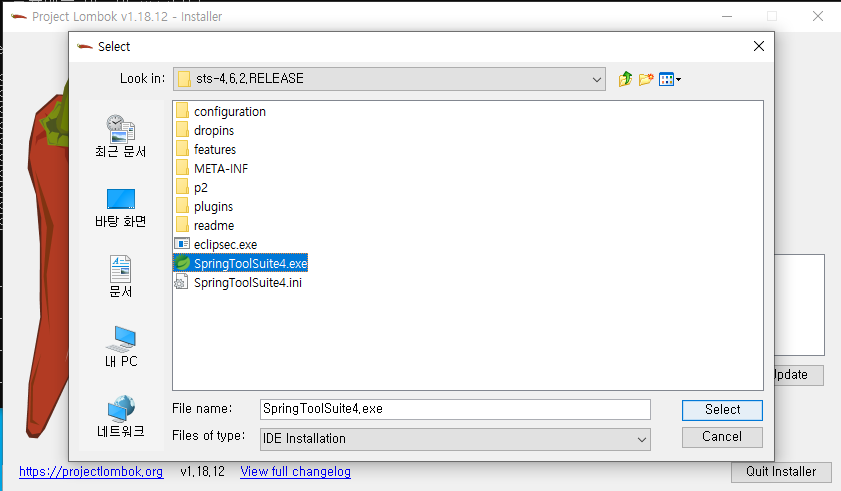
Task: Open the view menu grid icon
Action: pos(669,79)
